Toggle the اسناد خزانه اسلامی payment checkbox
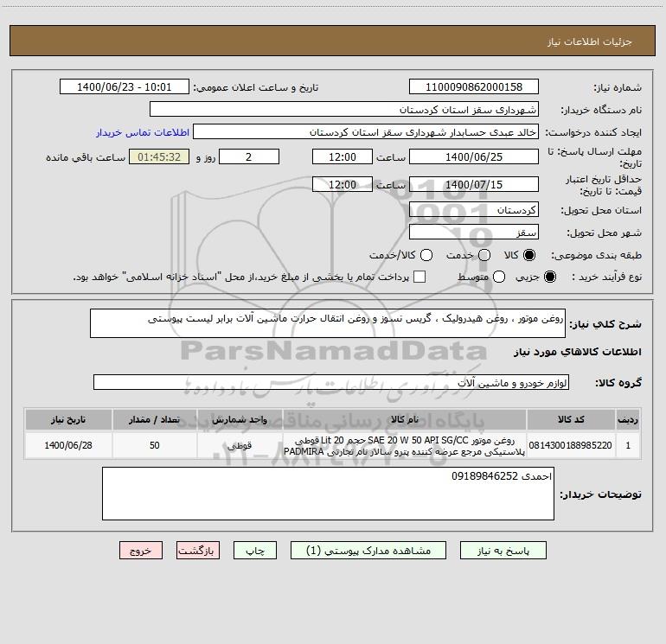 pyautogui.click(x=419, y=277)
